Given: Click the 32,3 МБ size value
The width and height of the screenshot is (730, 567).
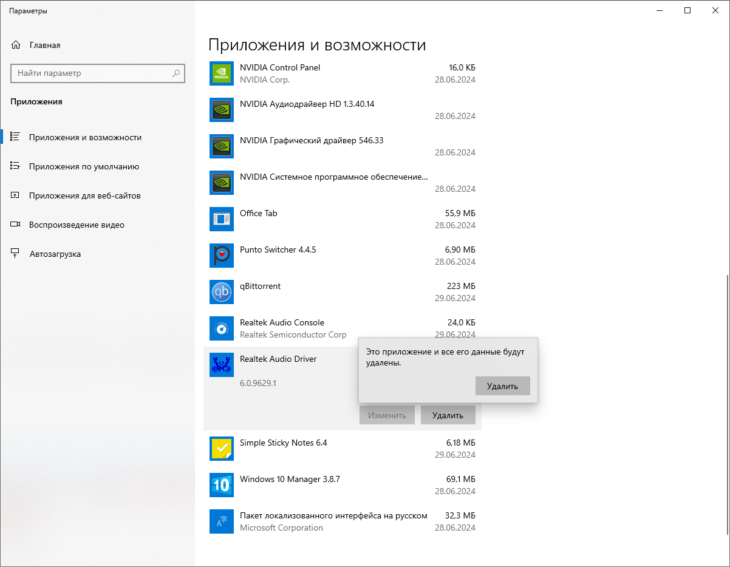Looking at the screenshot, I should (460, 515).
